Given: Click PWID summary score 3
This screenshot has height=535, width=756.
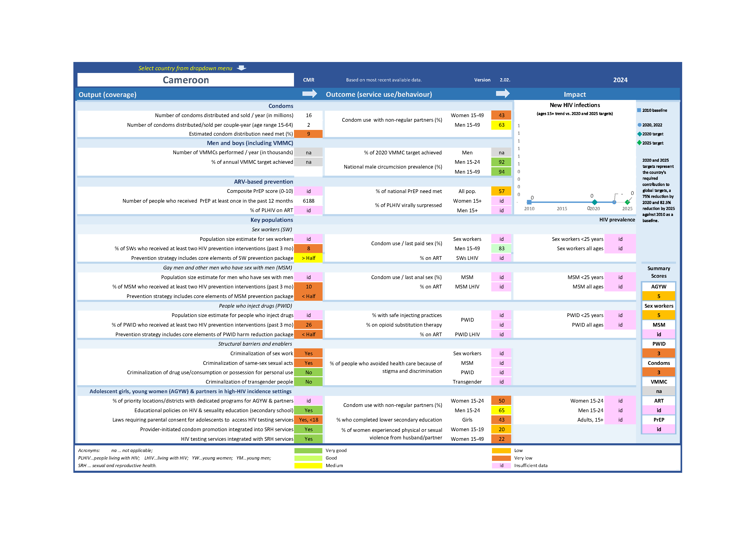Looking at the screenshot, I should pyautogui.click(x=659, y=353).
